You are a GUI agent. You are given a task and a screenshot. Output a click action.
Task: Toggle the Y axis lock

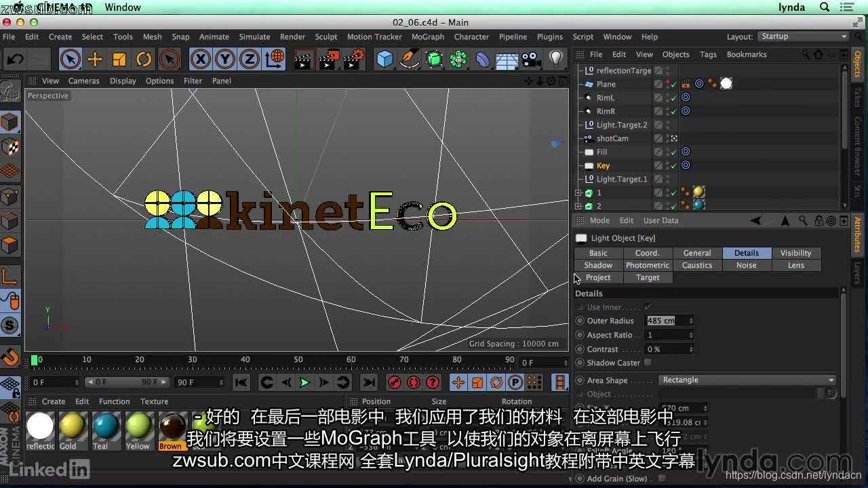(x=225, y=60)
